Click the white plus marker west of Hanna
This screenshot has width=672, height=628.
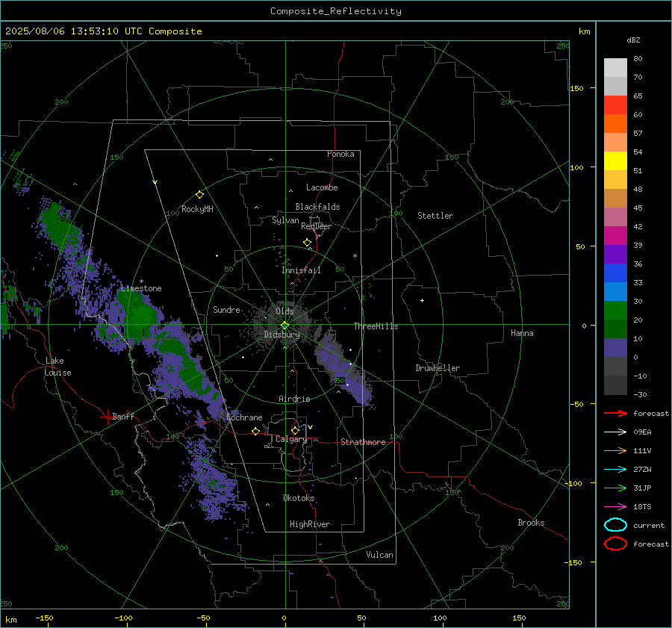tap(422, 300)
